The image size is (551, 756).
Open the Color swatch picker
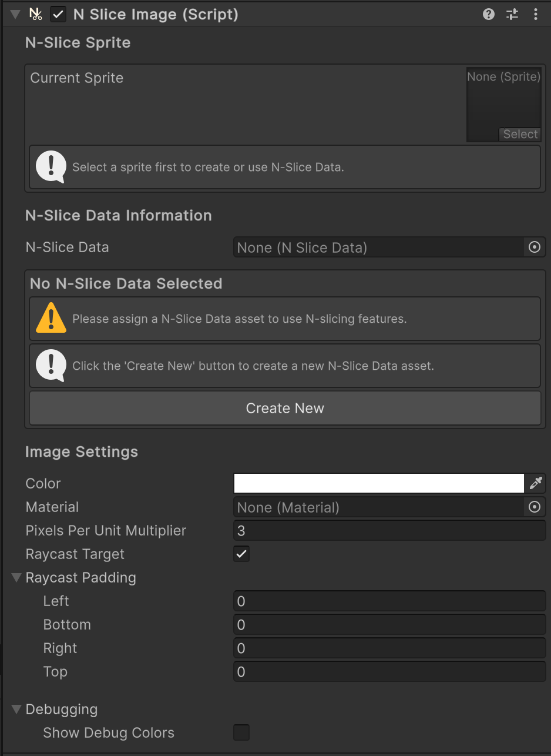click(x=379, y=483)
